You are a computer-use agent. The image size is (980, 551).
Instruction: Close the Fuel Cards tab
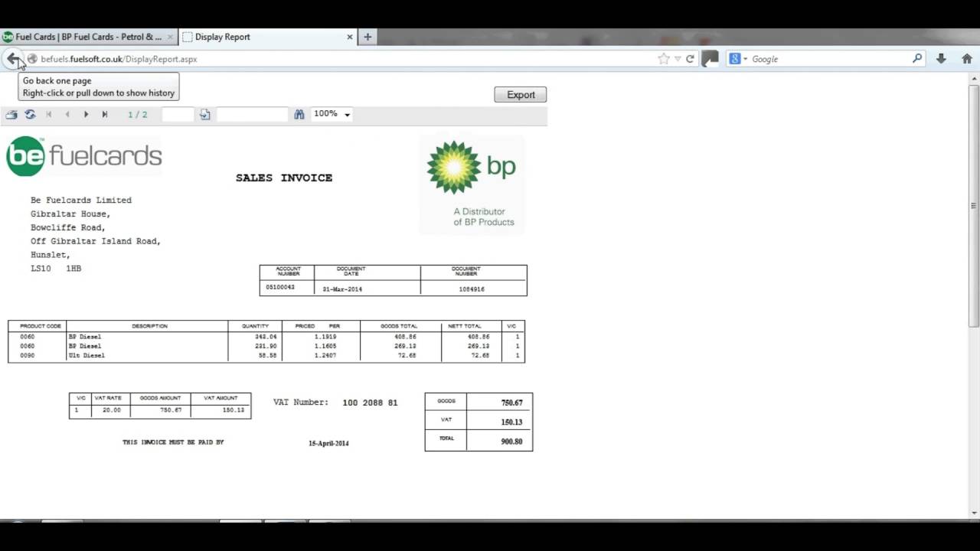click(170, 37)
